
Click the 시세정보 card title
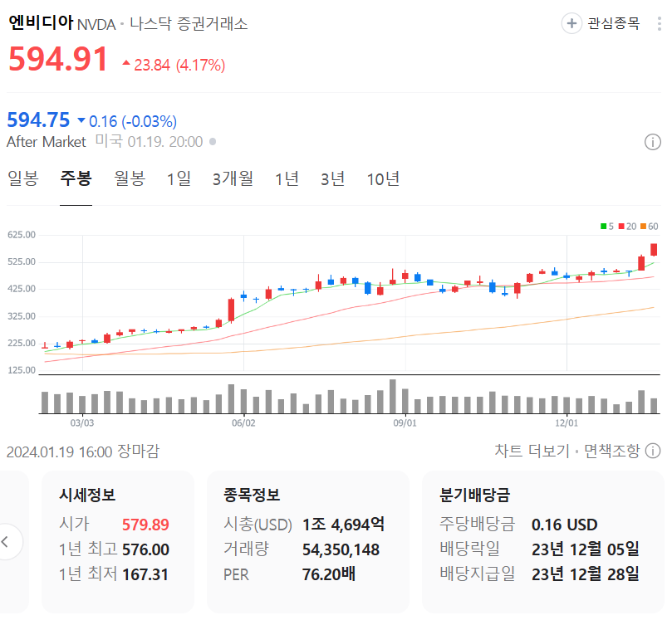click(87, 495)
